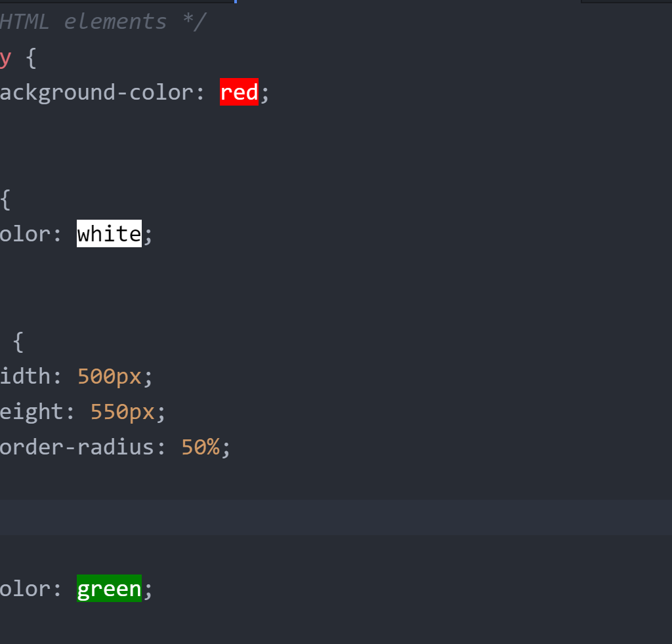The image size is (672, 644).
Task: Click the width property name
Action: (25, 376)
